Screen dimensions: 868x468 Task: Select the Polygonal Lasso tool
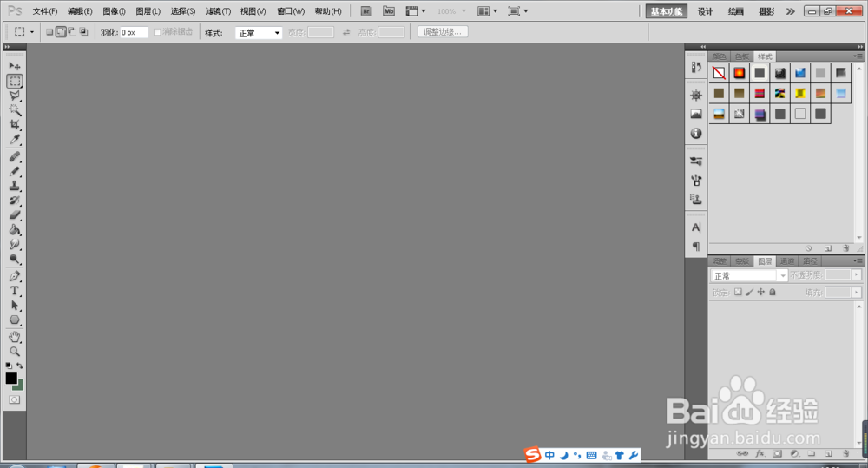click(x=15, y=96)
